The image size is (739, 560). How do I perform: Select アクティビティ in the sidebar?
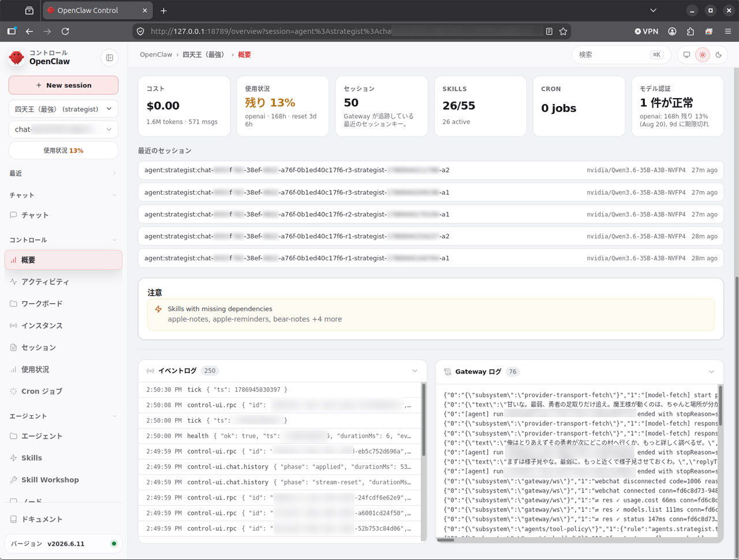[64, 282]
